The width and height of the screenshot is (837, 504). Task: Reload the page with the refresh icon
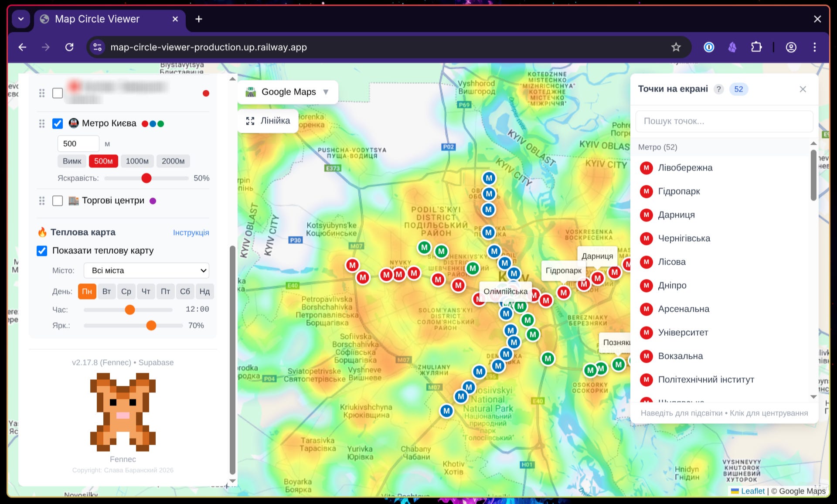[x=69, y=47]
